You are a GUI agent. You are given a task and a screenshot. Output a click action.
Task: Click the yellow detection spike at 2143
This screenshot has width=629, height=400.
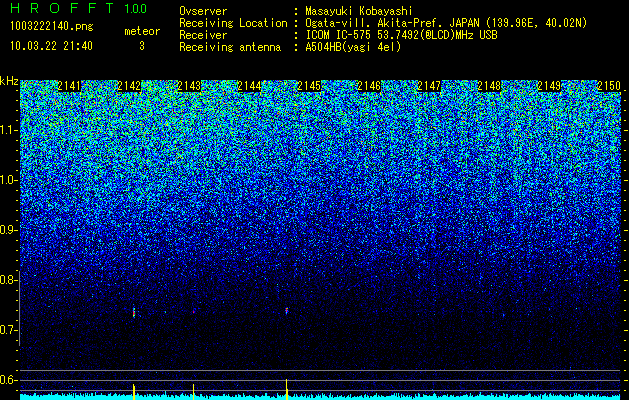coord(194,392)
